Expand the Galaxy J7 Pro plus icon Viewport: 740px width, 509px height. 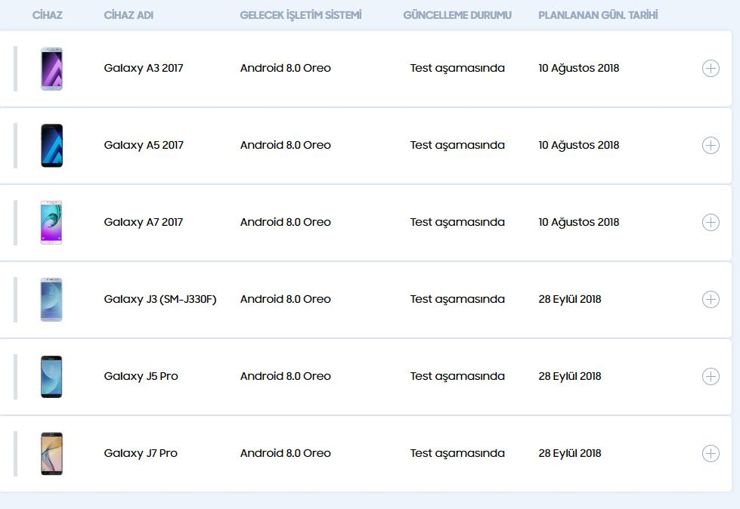710,453
